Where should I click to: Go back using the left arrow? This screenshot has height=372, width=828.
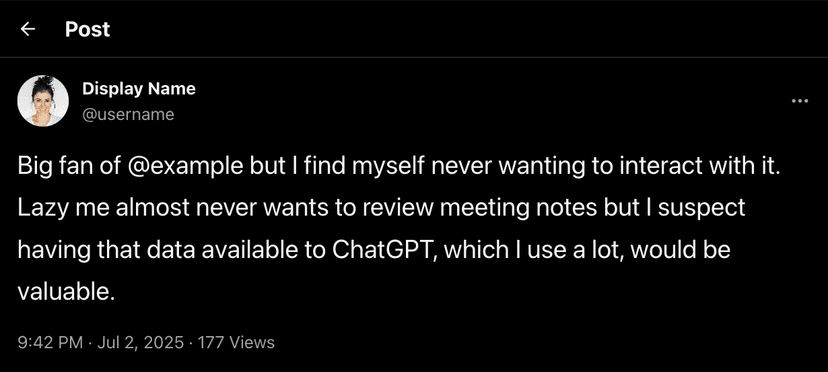click(x=27, y=30)
